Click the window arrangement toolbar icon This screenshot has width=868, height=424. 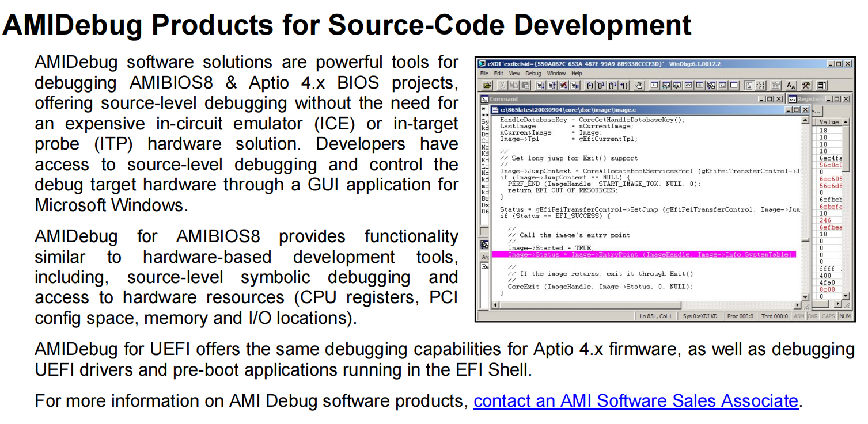point(822,85)
